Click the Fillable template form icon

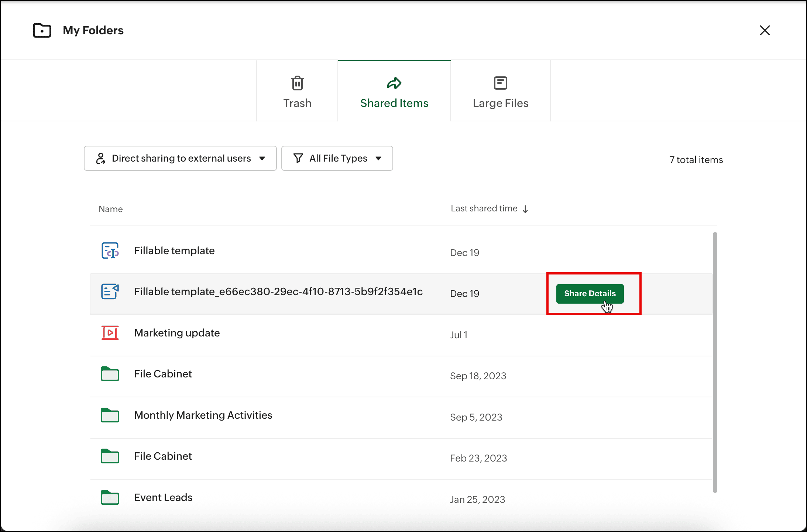(110, 251)
